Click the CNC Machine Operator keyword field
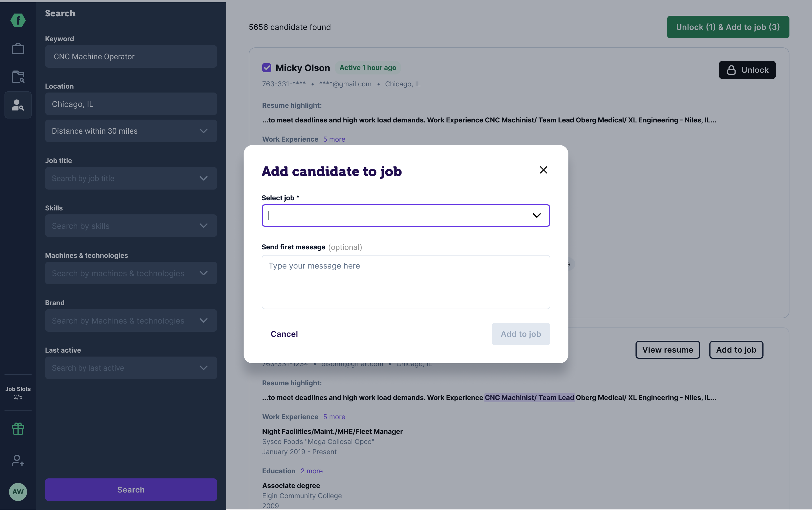Screen dimensions: 812x510 (x=131, y=56)
